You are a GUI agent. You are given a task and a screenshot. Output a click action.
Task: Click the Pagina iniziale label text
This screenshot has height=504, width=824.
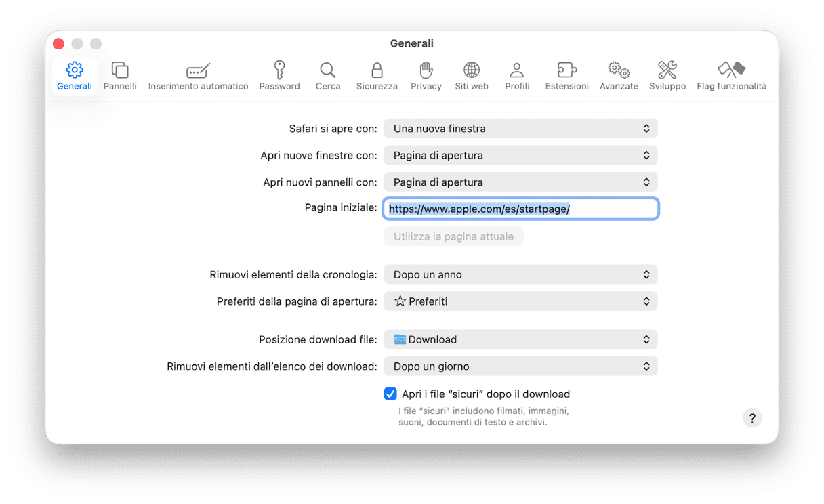pos(341,207)
